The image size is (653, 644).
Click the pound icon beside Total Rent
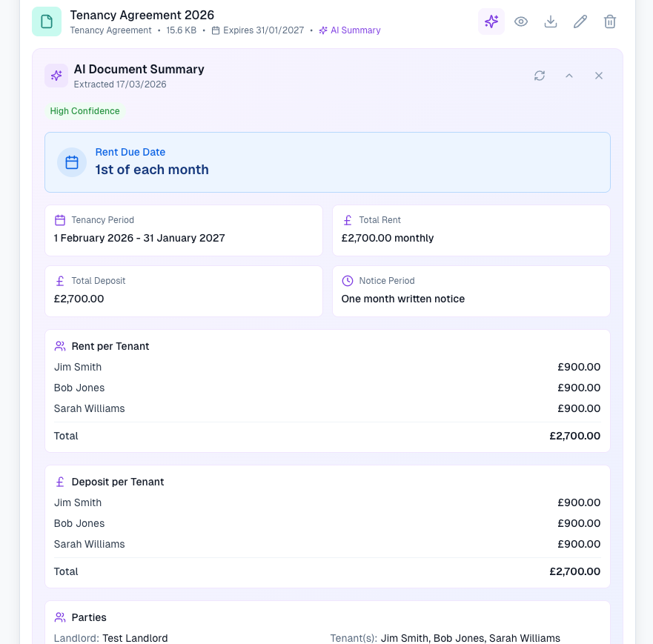[348, 220]
